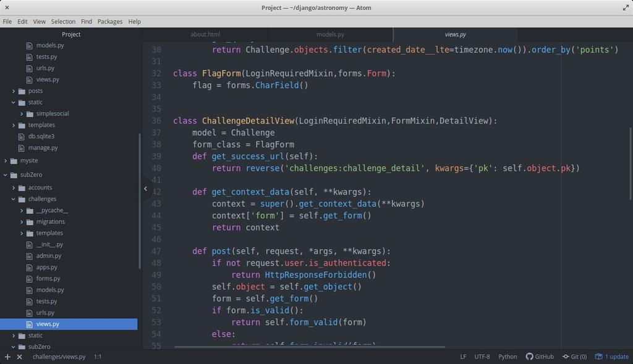Image resolution: width=633 pixels, height=364 pixels.
Task: Open models.py in the challenges folder
Action: click(x=50, y=290)
